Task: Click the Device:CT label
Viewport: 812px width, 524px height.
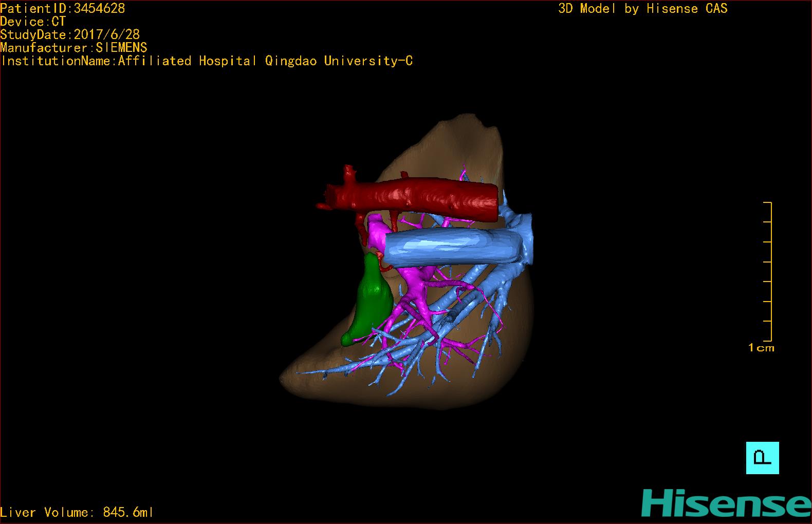Action: point(33,22)
